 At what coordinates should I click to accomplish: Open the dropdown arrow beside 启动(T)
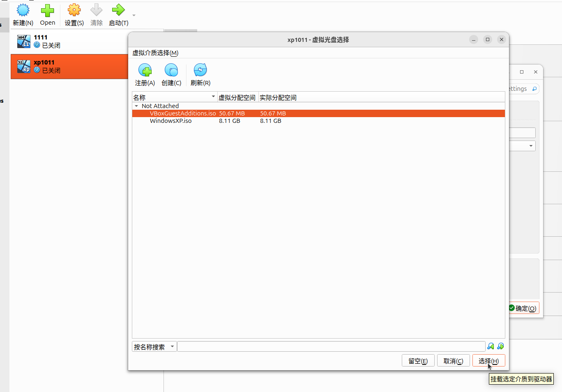[134, 16]
